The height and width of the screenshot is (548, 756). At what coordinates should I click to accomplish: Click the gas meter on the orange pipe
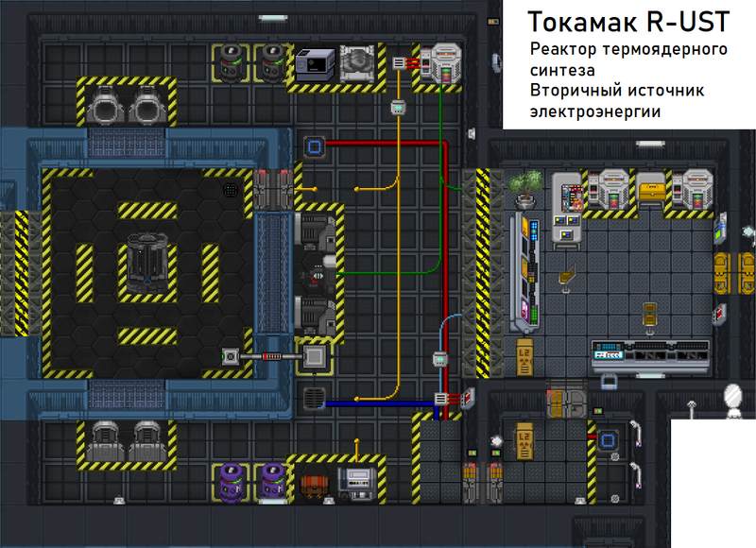point(398,62)
